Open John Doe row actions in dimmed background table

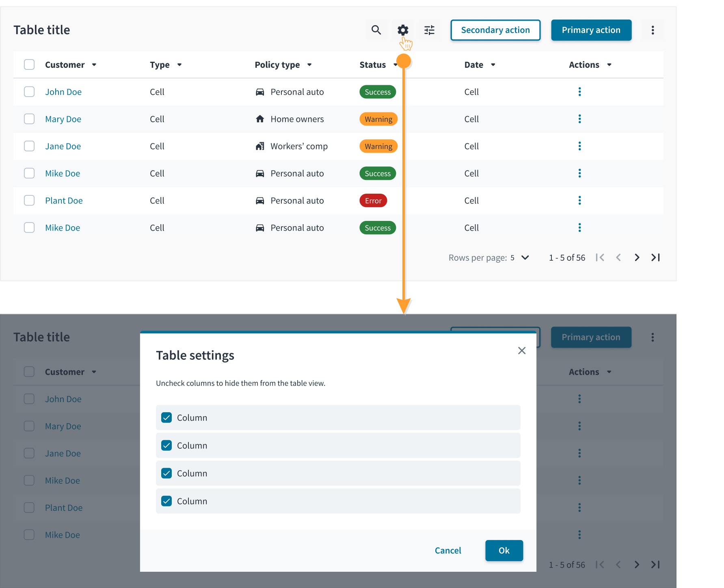coord(580,399)
